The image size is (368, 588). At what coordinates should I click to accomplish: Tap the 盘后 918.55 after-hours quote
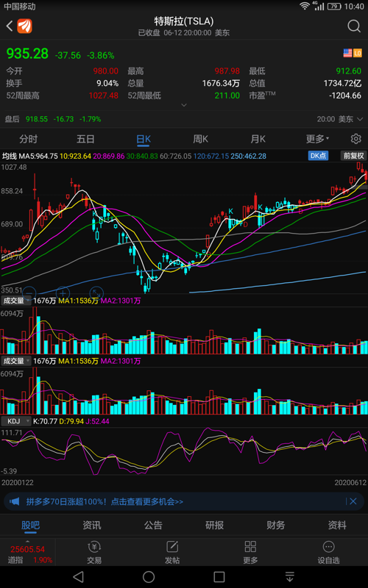coord(53,119)
